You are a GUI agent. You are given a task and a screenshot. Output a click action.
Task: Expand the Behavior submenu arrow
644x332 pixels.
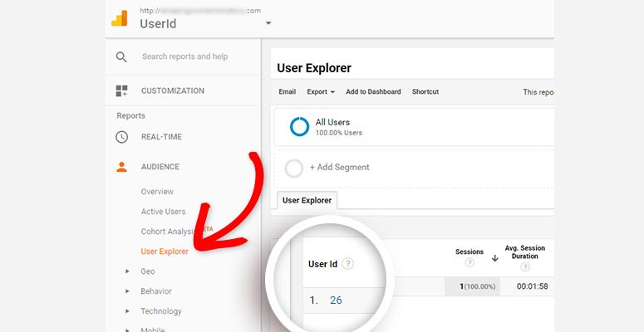pyautogui.click(x=127, y=291)
